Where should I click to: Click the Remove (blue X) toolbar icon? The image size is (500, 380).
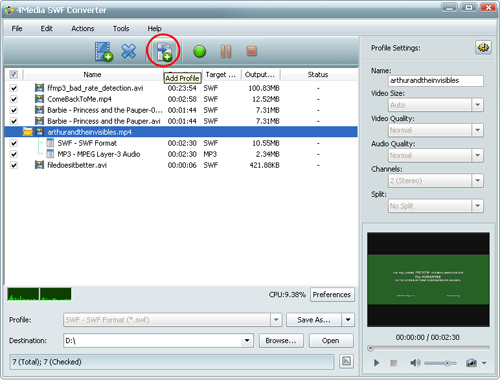[129, 51]
